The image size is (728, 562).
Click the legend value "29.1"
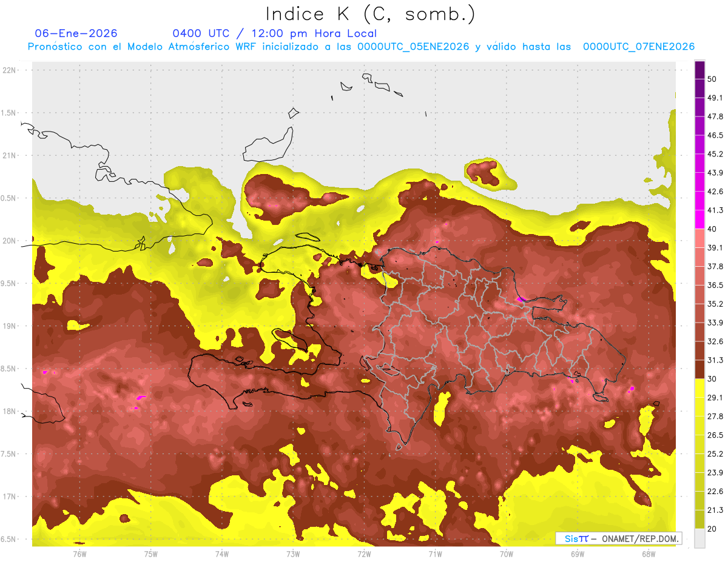pyautogui.click(x=715, y=398)
